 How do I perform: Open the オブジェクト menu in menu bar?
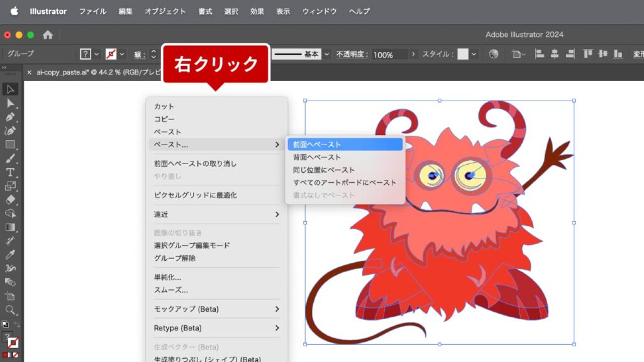165,11
